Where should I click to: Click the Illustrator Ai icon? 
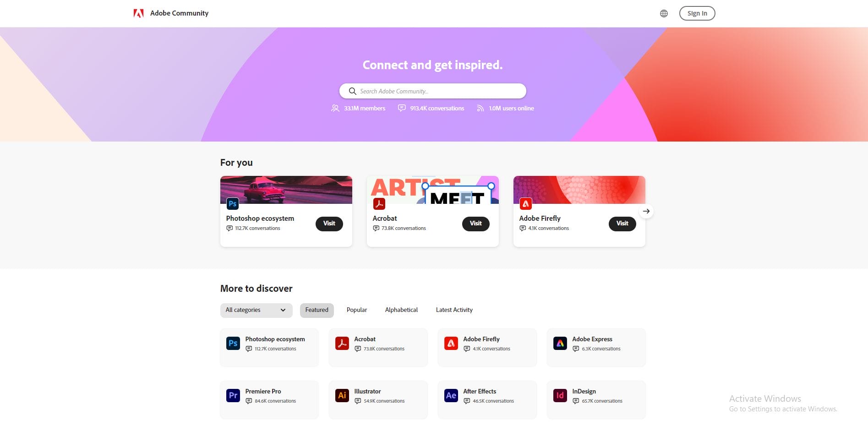(342, 395)
